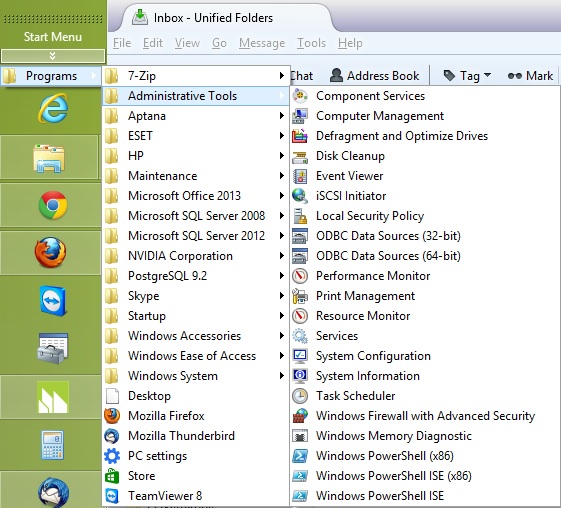The height and width of the screenshot is (508, 561).
Task: Open ODBC Data Sources (32-bit)
Action: tap(425, 236)
